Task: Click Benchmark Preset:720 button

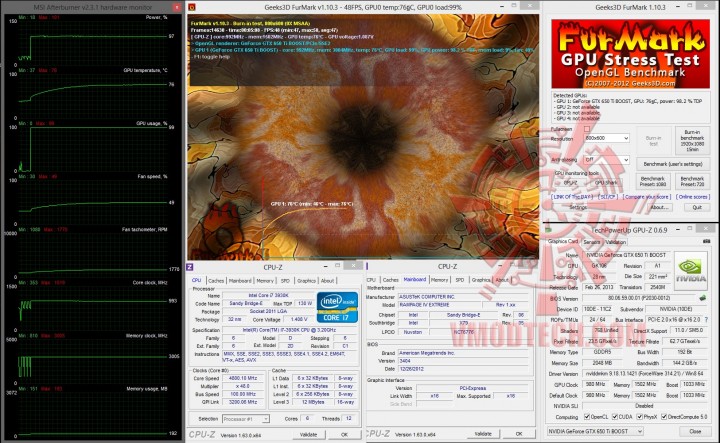Action: 692,181
